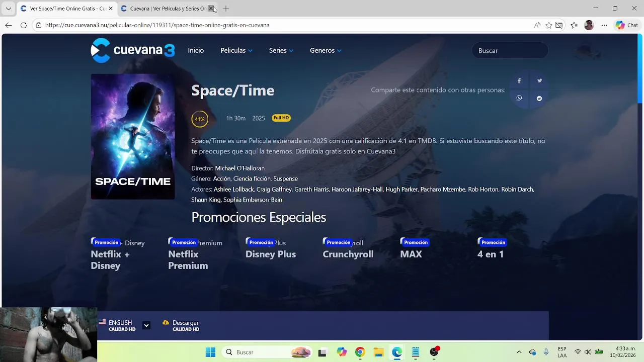The height and width of the screenshot is (362, 644).
Task: Close the Ver Space/Time tab
Action: [111, 9]
